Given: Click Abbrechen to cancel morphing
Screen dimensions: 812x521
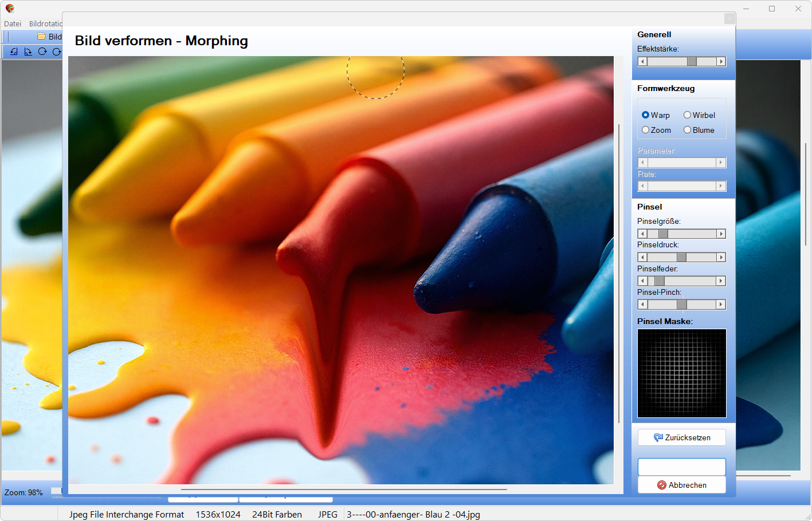Looking at the screenshot, I should [x=681, y=485].
